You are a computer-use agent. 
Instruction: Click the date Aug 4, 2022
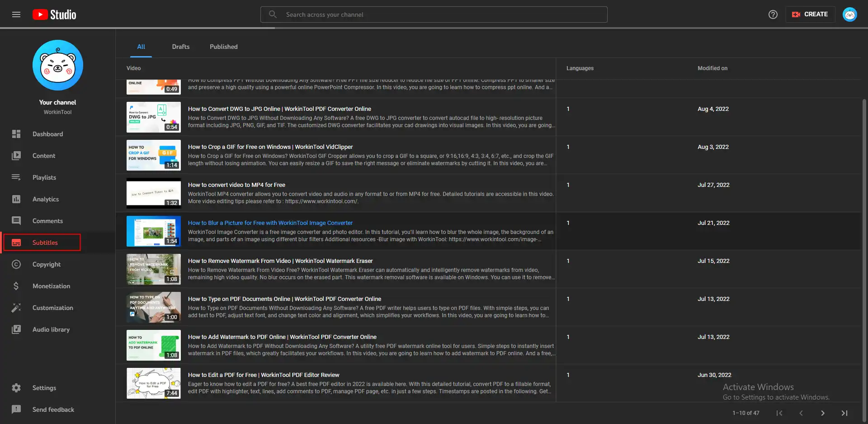pyautogui.click(x=713, y=109)
